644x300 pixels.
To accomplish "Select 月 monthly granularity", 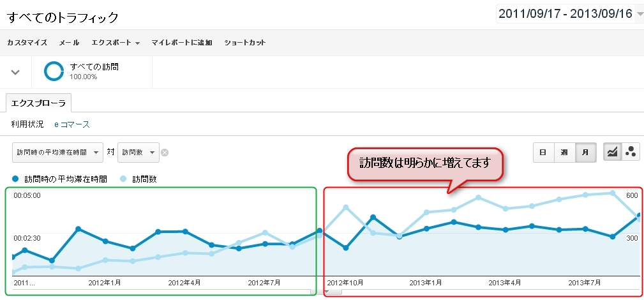I will coord(585,152).
